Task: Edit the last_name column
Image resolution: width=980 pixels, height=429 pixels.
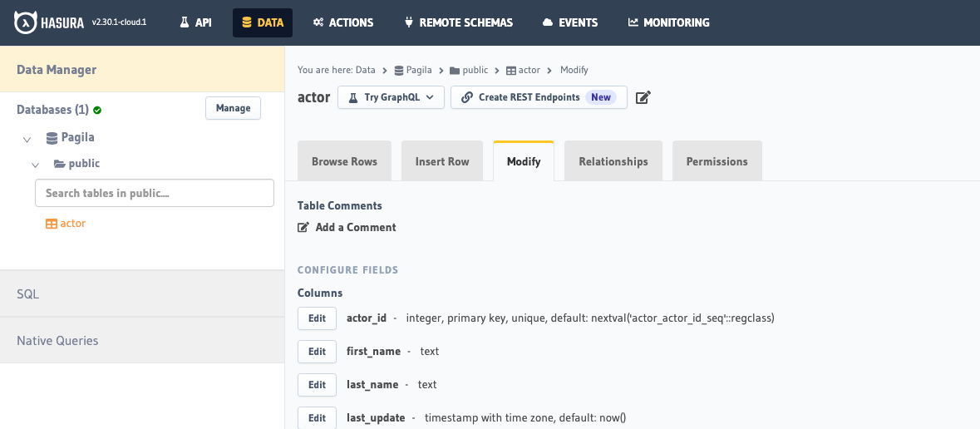Action: coord(317,385)
